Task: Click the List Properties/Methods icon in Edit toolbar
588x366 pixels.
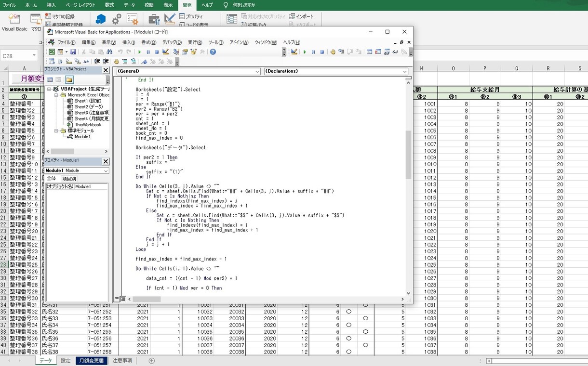Action: click(x=51, y=61)
